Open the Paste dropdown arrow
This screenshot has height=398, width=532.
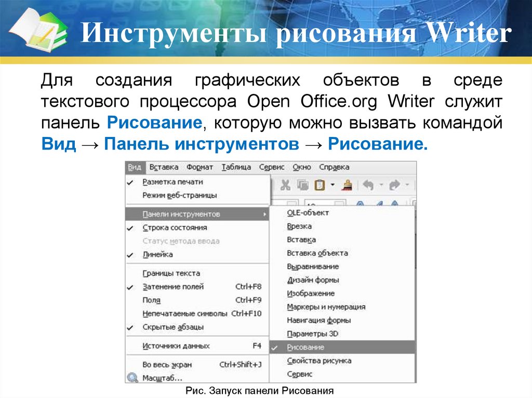click(x=332, y=185)
